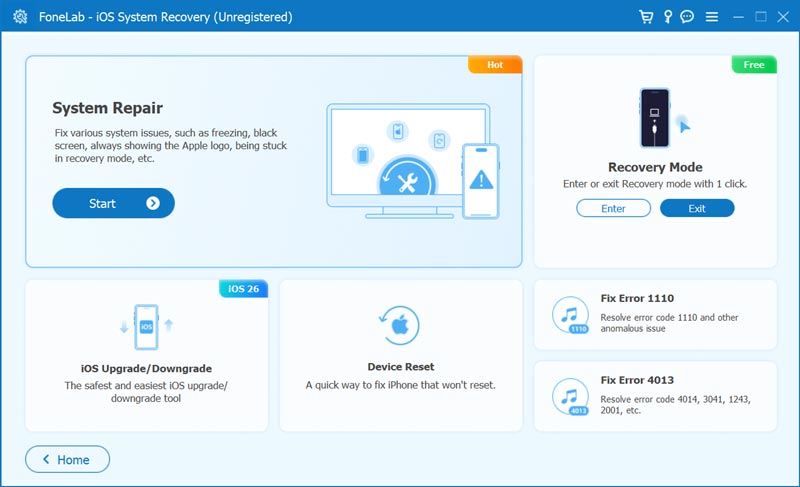Open the hamburger menu in title bar
This screenshot has height=487, width=800.
click(712, 17)
